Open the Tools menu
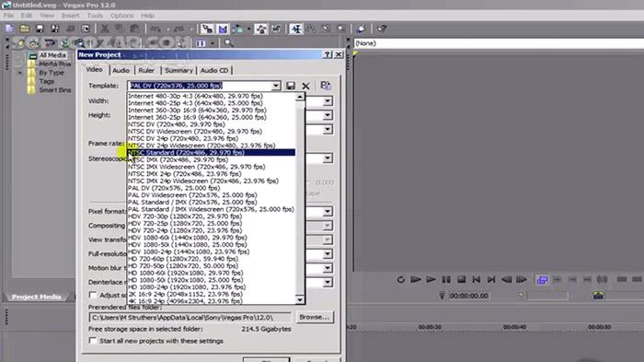The height and width of the screenshot is (362, 644). pos(95,16)
